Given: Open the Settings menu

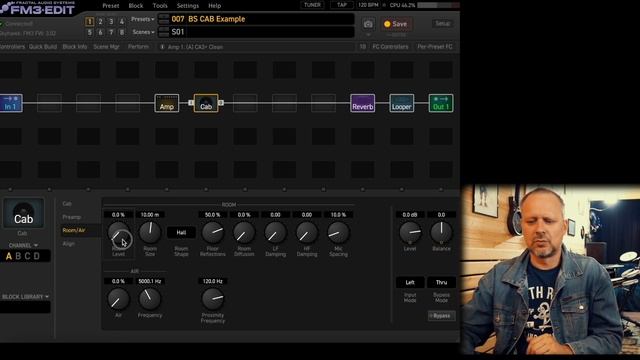Looking at the screenshot, I should (187, 6).
